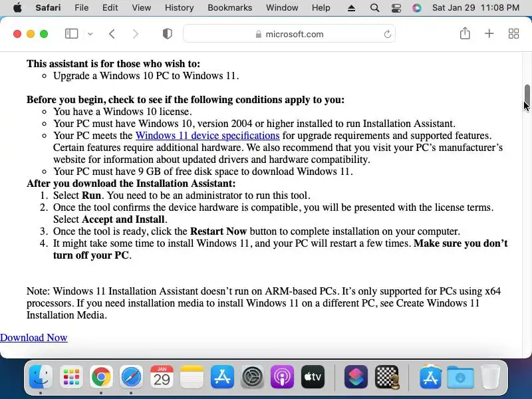The width and height of the screenshot is (532, 399).
Task: Open the Applications folder stack in Dock
Action: [x=430, y=376]
